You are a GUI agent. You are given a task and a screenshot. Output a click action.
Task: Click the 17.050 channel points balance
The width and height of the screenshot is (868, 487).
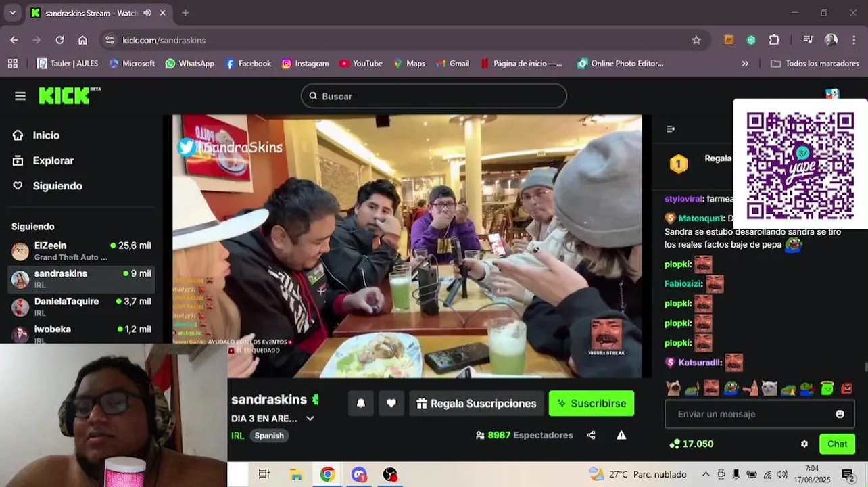pyautogui.click(x=691, y=444)
